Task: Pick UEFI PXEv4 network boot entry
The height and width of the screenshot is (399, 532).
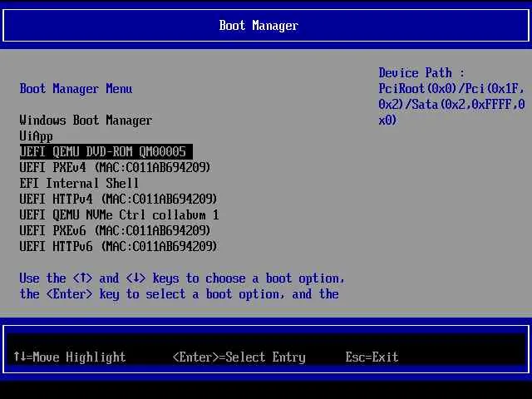Action: (115, 168)
